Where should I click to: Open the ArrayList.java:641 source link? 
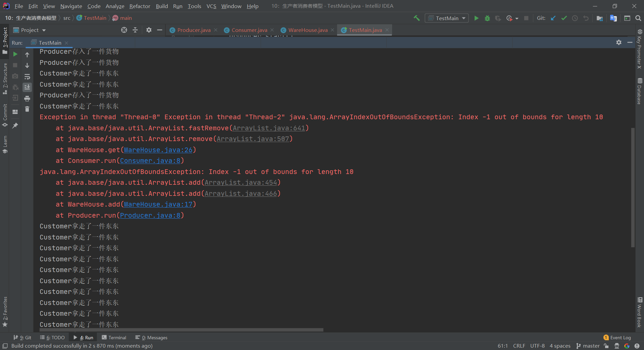click(x=269, y=128)
